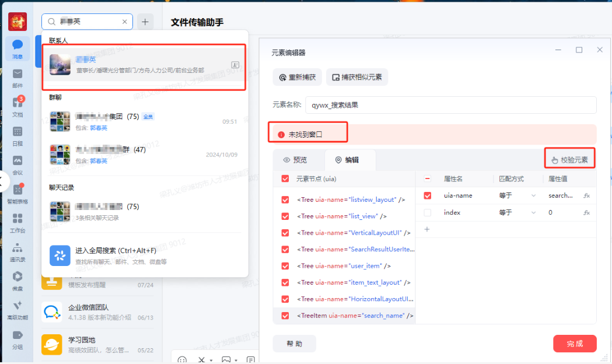Enable the index attribute checkbox
Viewport: 612px width, 364px height.
[x=428, y=213]
